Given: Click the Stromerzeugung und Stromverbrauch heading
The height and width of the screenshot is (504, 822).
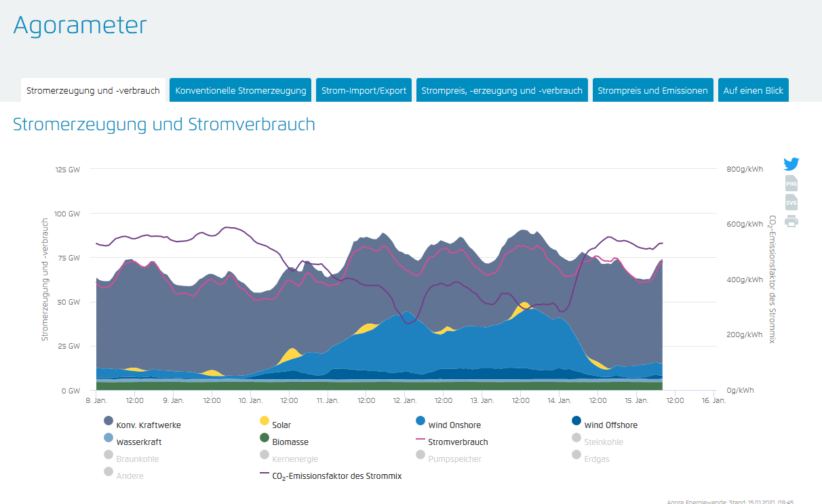Looking at the screenshot, I should (x=164, y=125).
